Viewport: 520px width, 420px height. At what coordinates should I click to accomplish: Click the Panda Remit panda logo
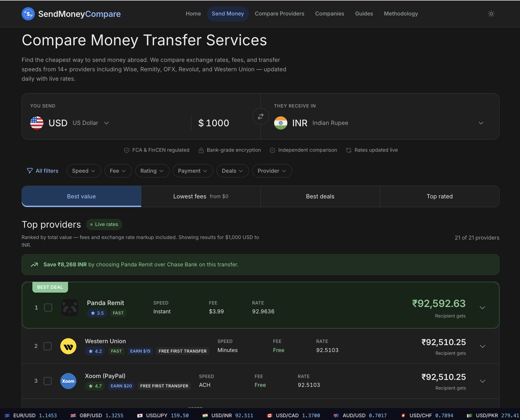69,307
